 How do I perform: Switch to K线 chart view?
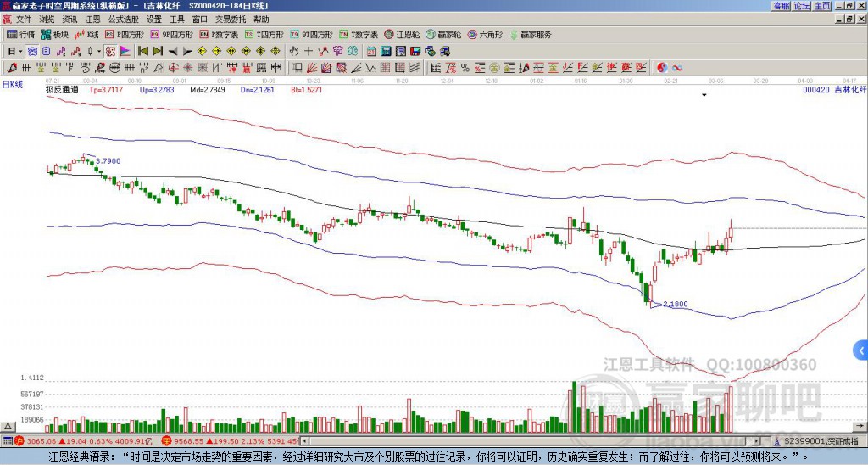(x=87, y=34)
